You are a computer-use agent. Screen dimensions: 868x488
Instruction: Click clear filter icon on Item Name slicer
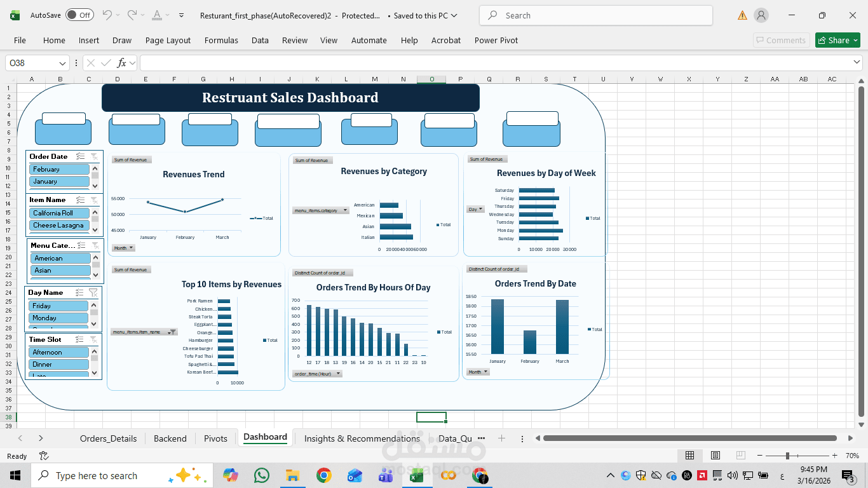pos(93,199)
